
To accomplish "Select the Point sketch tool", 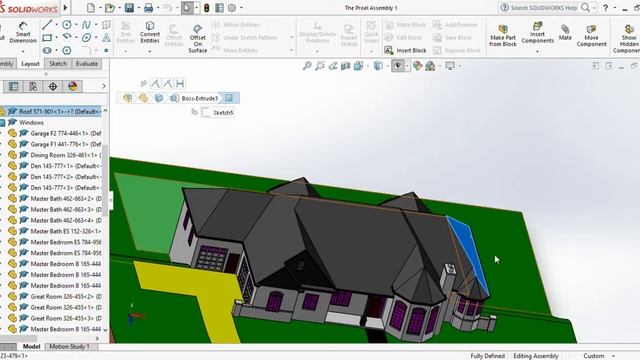I will coord(106,51).
